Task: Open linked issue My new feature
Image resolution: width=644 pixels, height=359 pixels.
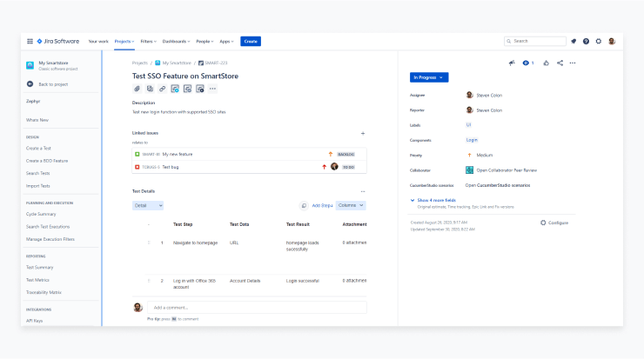Action: [x=178, y=154]
